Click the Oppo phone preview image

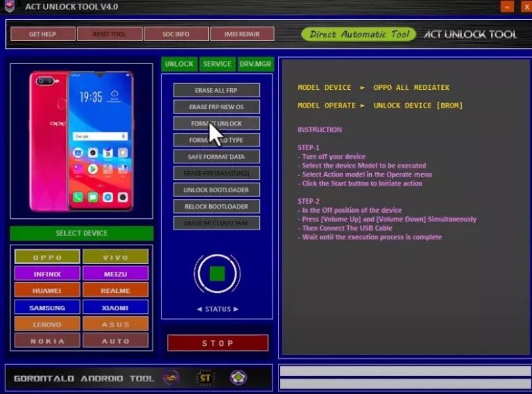click(81, 141)
